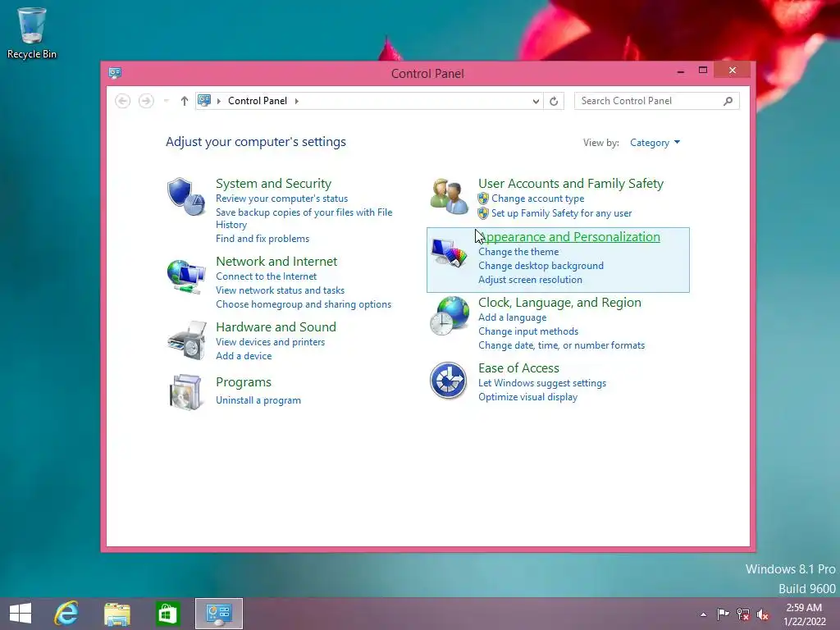Expand the address bar history dropdown

pos(536,101)
